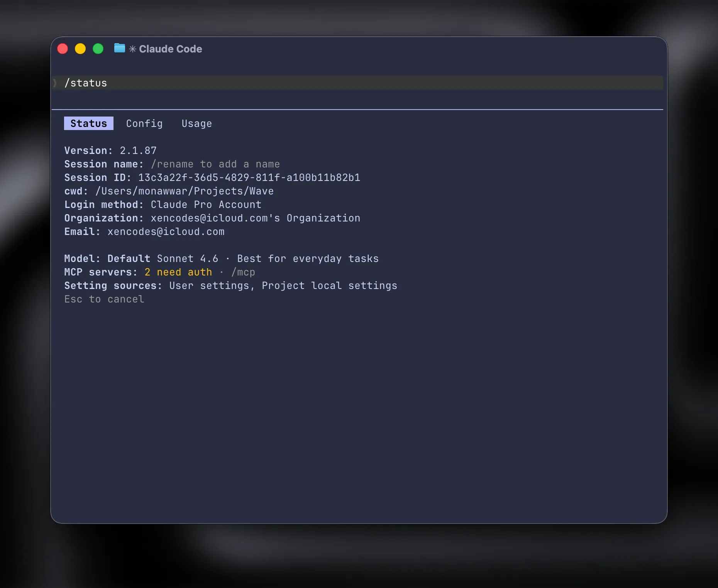Viewport: 718px width, 588px height.
Task: Click the yellow minimize window button
Action: click(x=80, y=49)
